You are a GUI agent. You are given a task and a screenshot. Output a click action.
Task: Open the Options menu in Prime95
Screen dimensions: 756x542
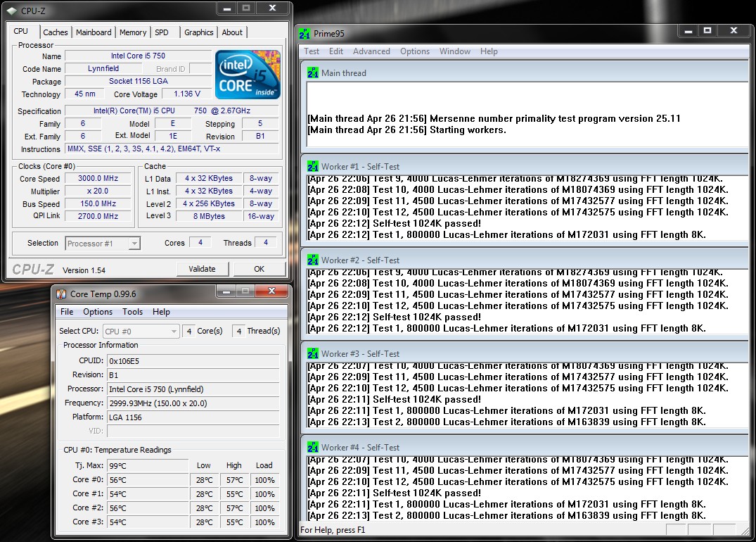click(415, 51)
